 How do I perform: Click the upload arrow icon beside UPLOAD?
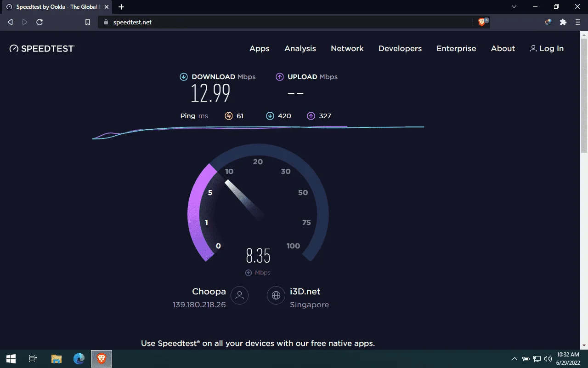click(279, 77)
